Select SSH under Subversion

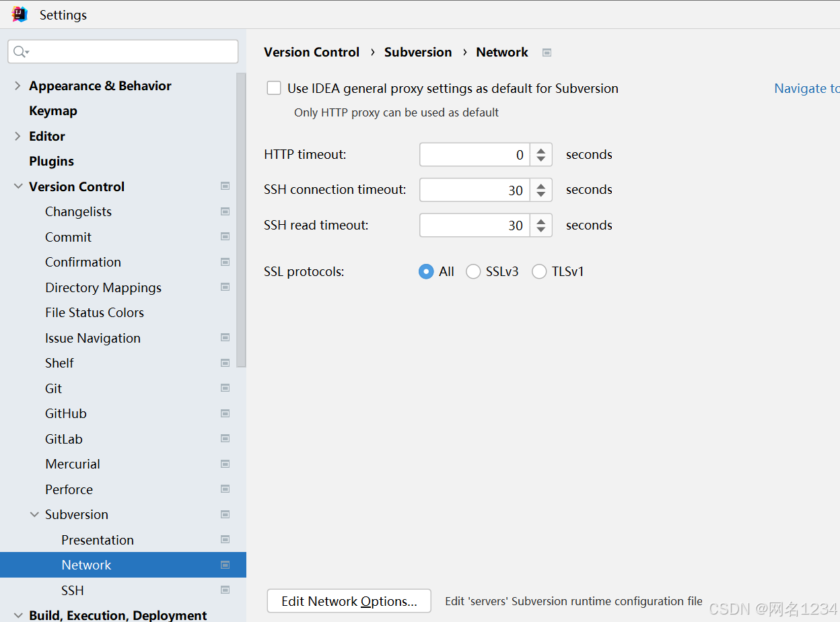pos(73,590)
